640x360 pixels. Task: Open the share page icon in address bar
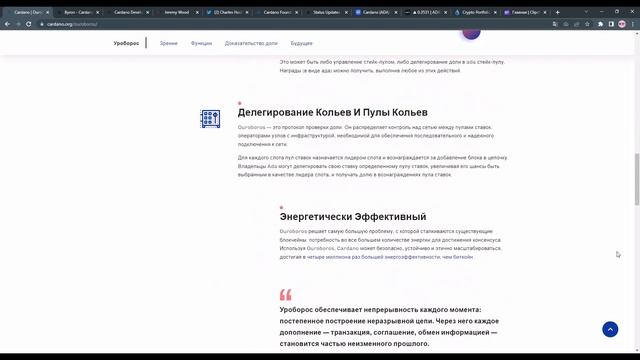pyautogui.click(x=576, y=24)
